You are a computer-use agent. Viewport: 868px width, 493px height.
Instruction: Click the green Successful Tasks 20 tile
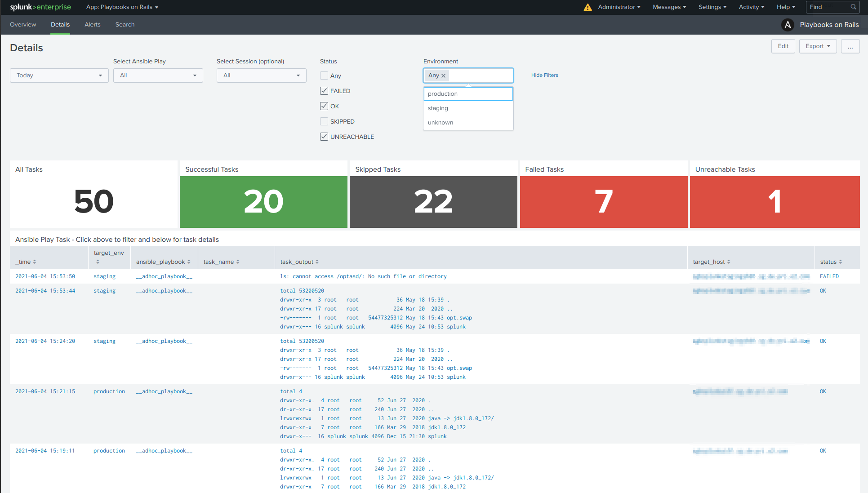click(x=263, y=202)
